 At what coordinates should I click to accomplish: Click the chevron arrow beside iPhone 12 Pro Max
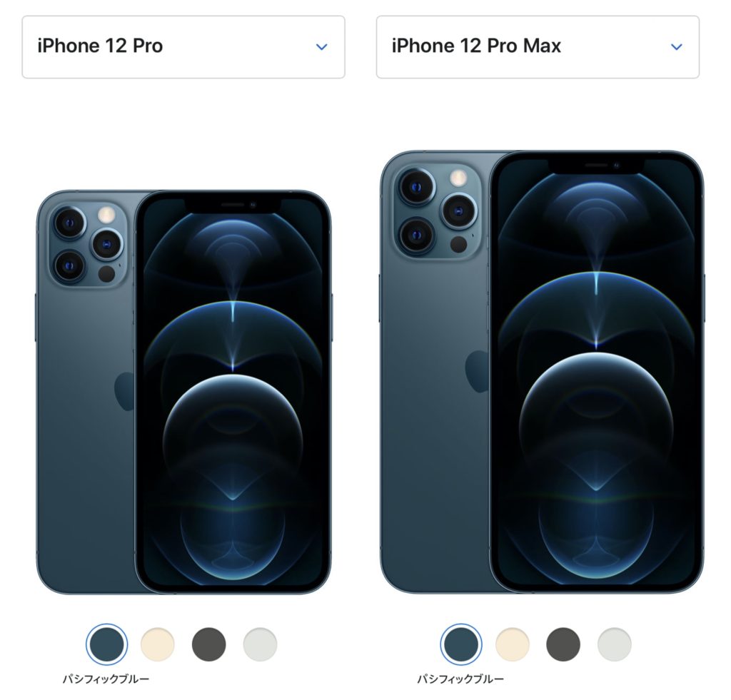[x=677, y=46]
